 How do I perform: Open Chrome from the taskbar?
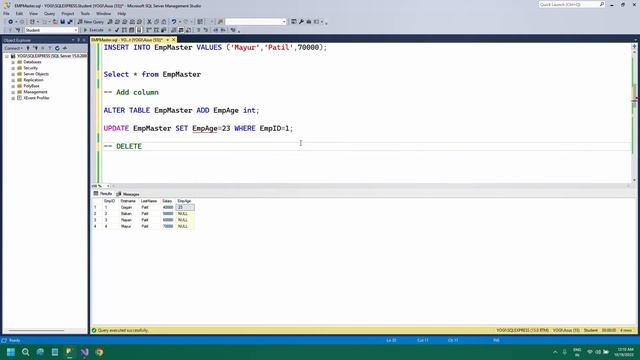[x=99, y=352]
